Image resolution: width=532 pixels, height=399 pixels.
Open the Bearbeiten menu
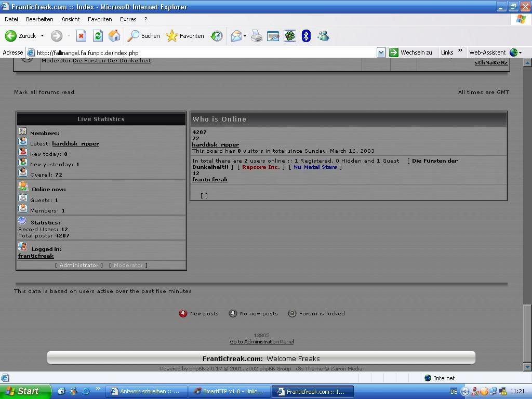pyautogui.click(x=39, y=19)
